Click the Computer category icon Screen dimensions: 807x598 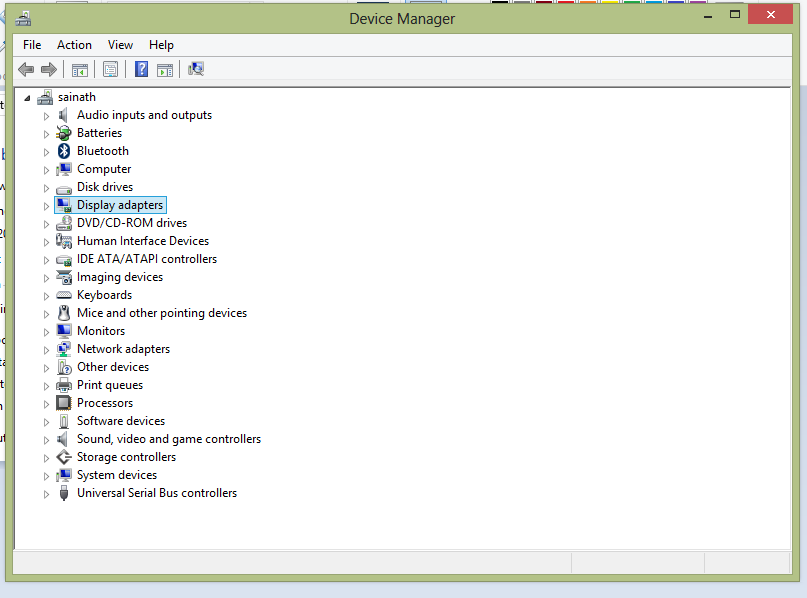[x=64, y=169]
